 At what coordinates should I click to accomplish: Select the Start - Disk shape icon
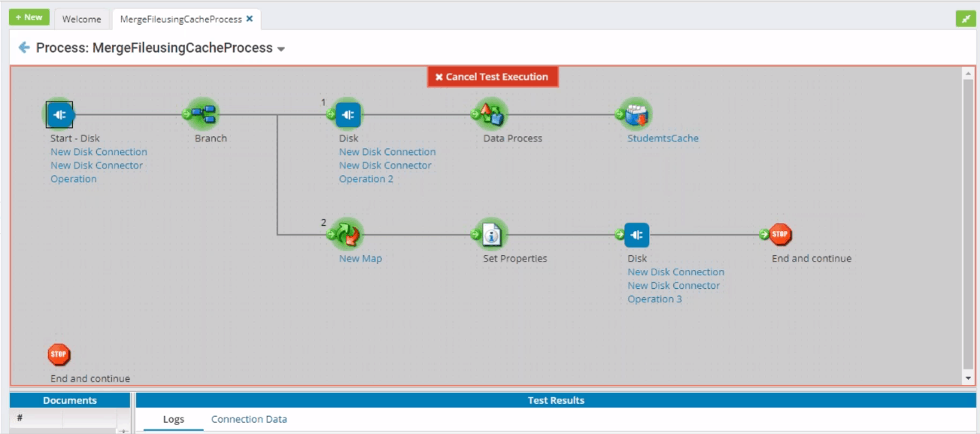click(x=59, y=115)
